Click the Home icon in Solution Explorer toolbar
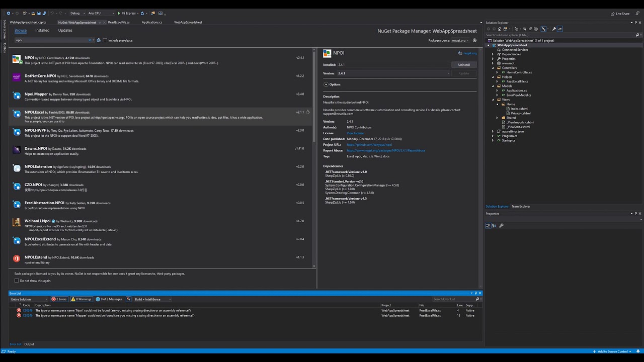Viewport: 644px width, 362px height. point(499,29)
